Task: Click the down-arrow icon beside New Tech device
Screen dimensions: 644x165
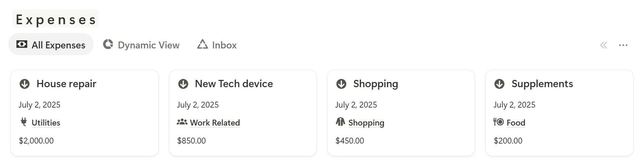Action: [x=183, y=84]
